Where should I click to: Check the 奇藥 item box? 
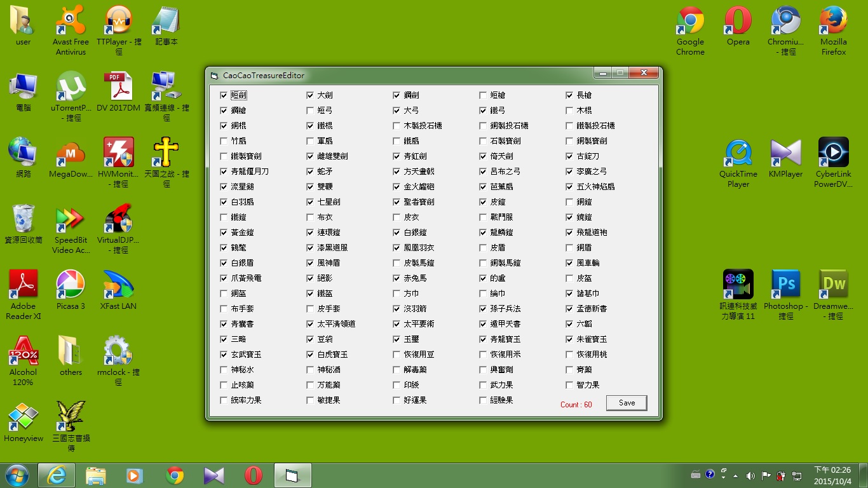coord(570,370)
